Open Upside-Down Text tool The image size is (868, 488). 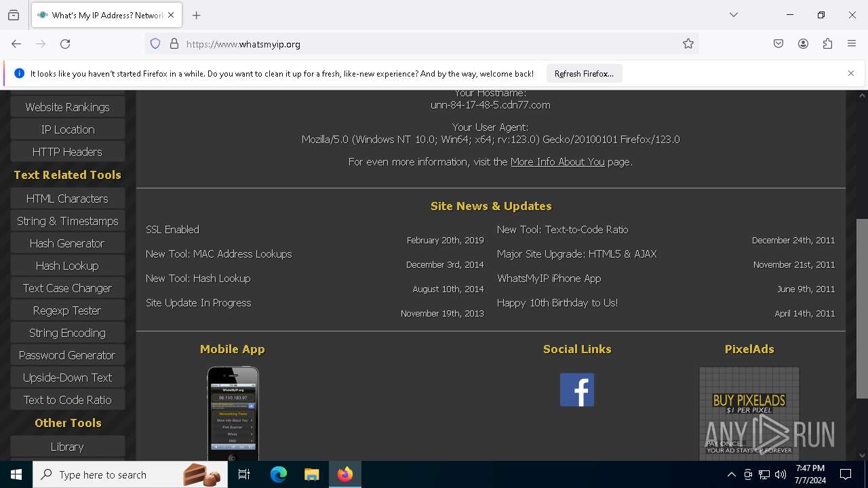[67, 378]
